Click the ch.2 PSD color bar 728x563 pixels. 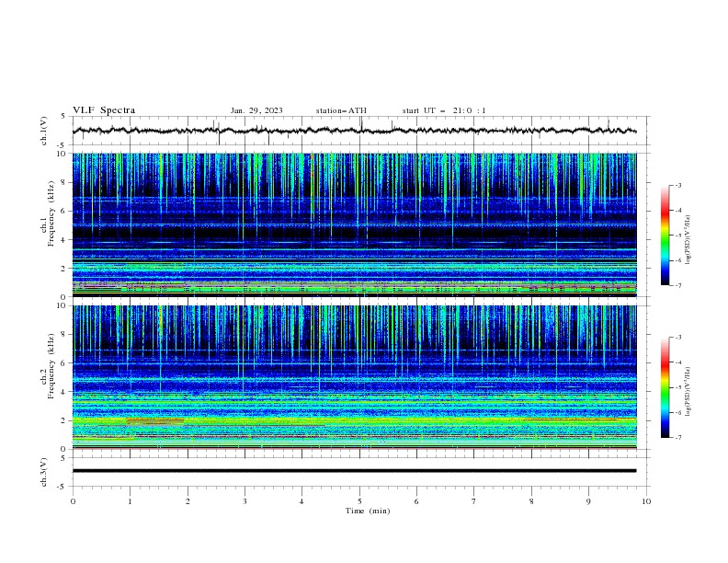click(x=665, y=387)
